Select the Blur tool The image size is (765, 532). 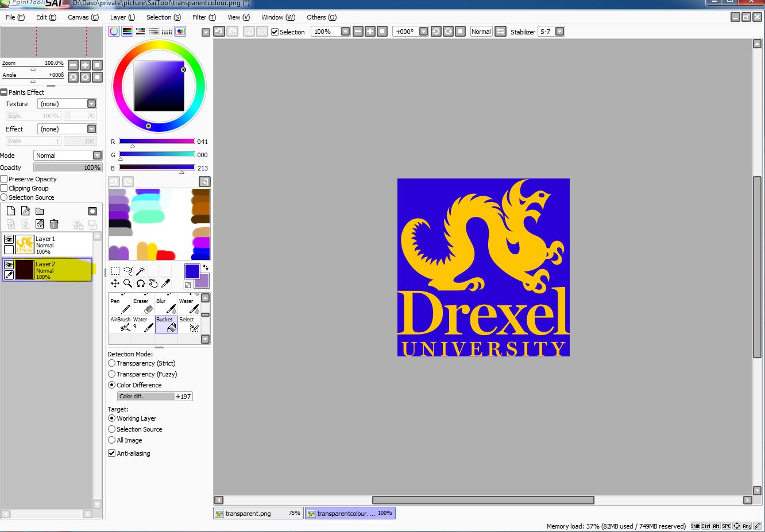coord(166,306)
